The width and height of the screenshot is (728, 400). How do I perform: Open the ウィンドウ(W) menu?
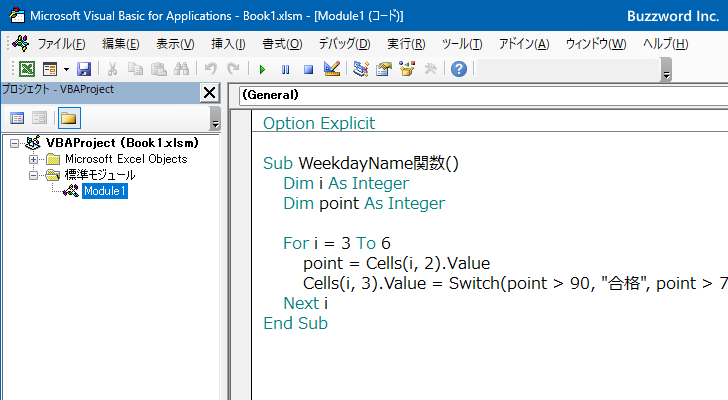[596, 44]
